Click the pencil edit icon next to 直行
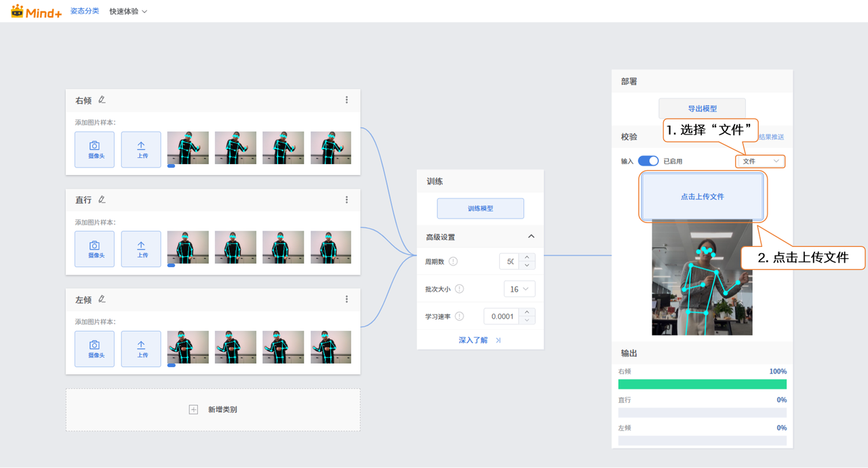Screen dimensions: 868x468 (102, 199)
